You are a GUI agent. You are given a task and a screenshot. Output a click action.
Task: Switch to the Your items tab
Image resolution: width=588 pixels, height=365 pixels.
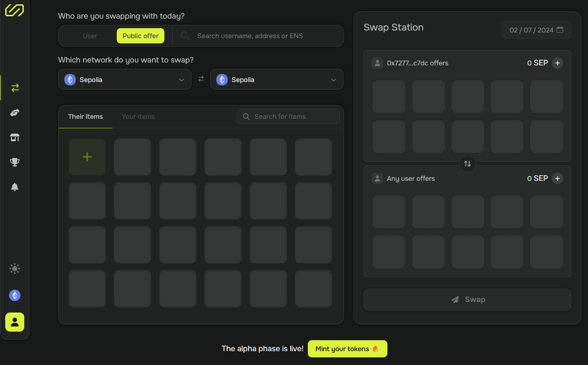[x=138, y=116]
